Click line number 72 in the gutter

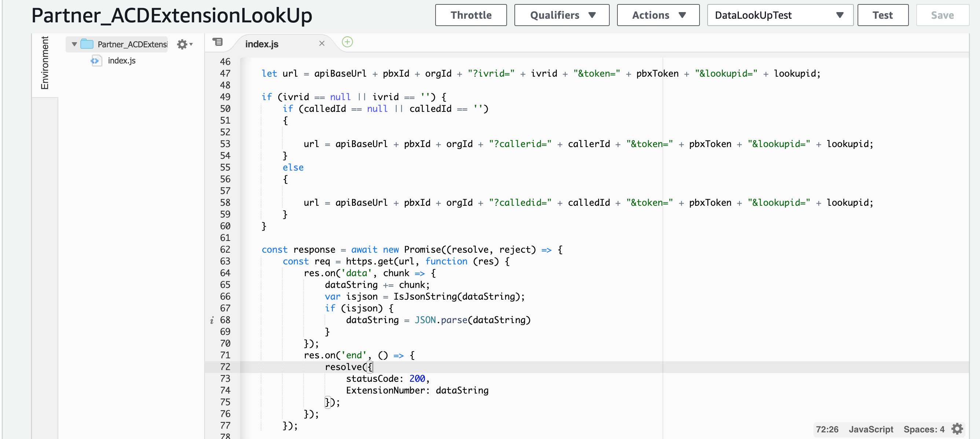pos(225,367)
